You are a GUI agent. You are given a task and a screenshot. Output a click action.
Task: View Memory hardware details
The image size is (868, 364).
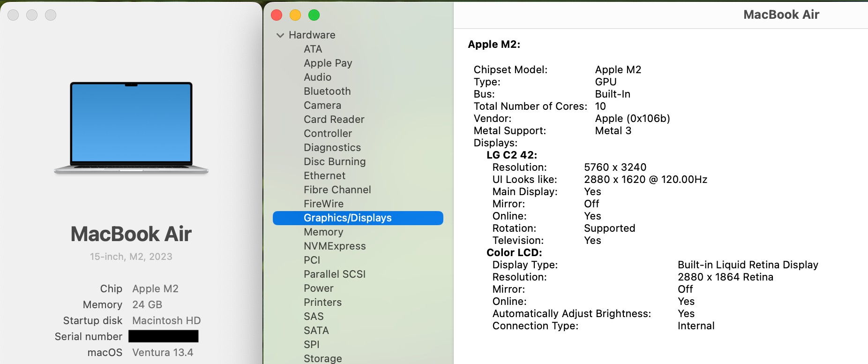pos(323,232)
